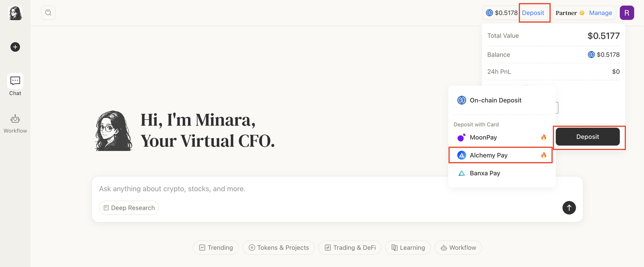644x267 pixels.
Task: Open the Chat section in sidebar
Action: coord(15,84)
